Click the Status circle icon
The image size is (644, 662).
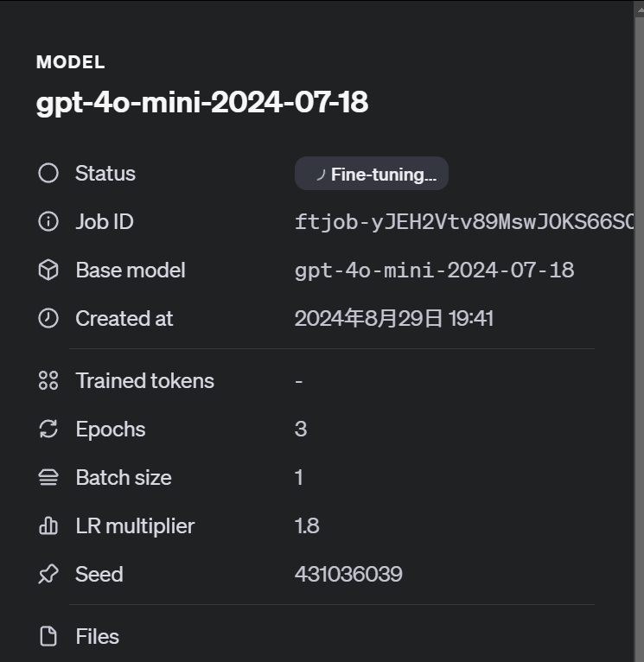[x=48, y=173]
